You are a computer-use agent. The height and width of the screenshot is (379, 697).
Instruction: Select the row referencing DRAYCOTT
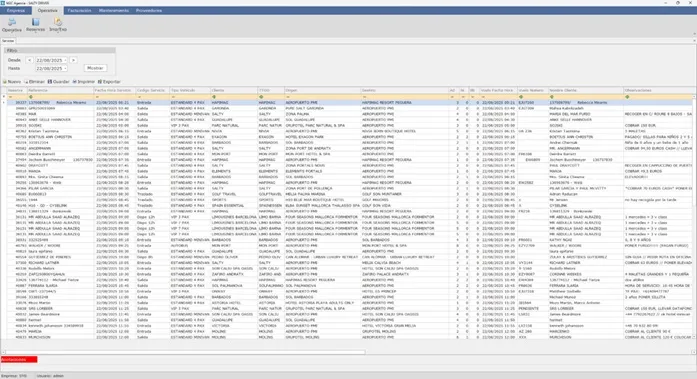tap(349, 165)
